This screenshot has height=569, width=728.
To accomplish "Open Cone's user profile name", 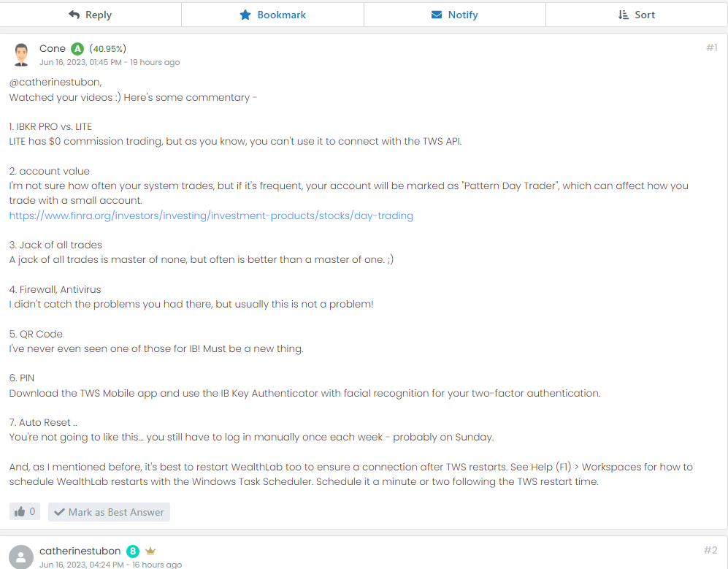I will 53,48.
